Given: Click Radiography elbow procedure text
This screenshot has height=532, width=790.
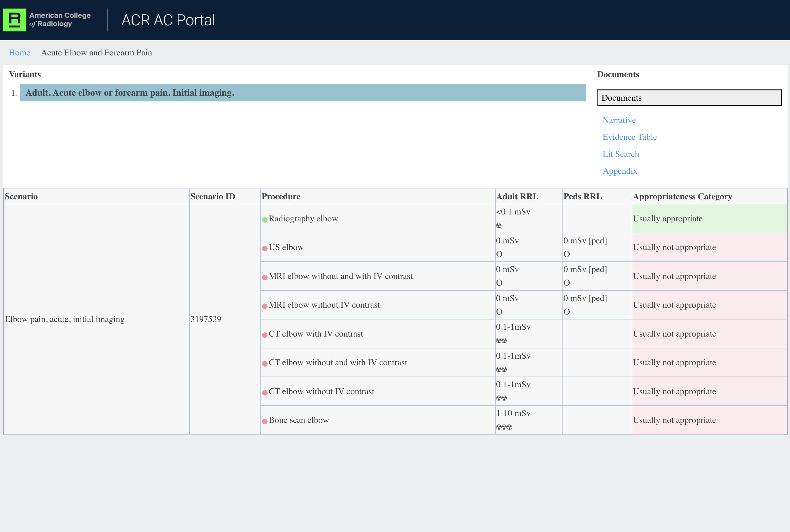Looking at the screenshot, I should point(303,219).
